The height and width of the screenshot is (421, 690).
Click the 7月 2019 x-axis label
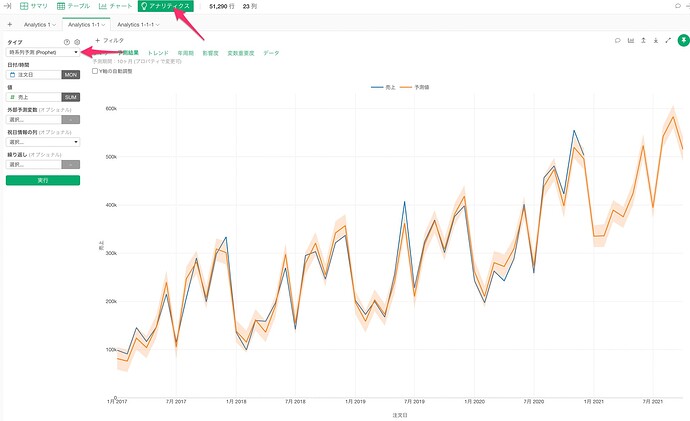[415, 402]
